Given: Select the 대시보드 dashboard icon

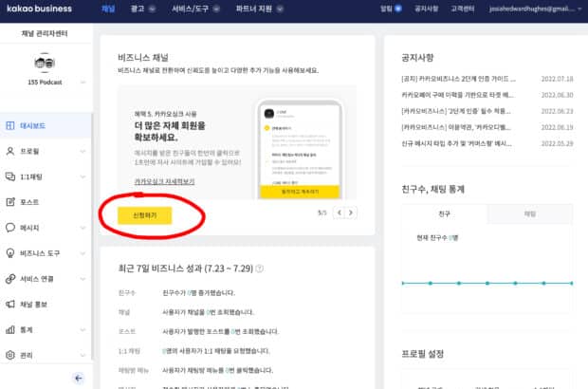Looking at the screenshot, I should (x=10, y=125).
